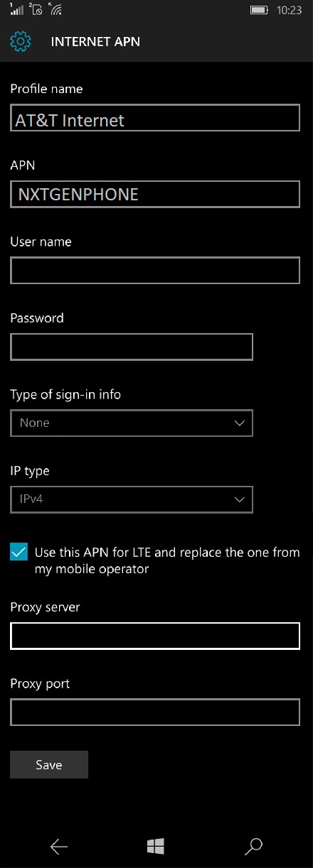This screenshot has width=313, height=868.
Task: Select the INTERNET APN page title
Action: [x=95, y=42]
